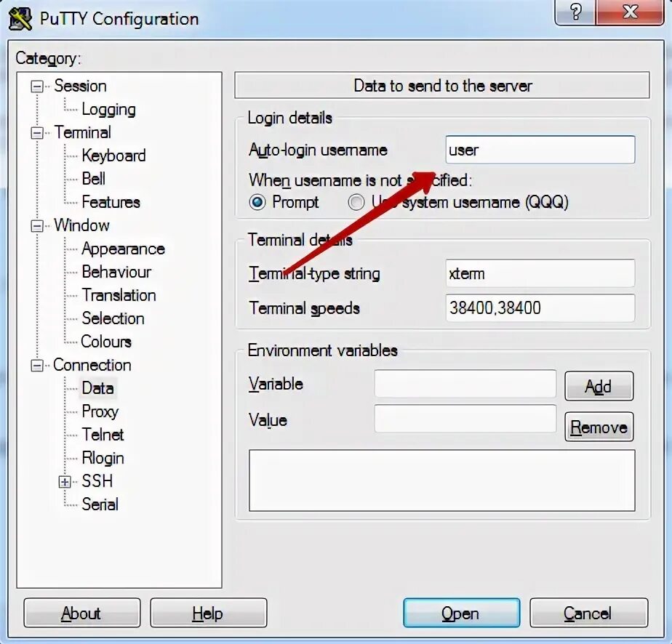Click the PuTTY icon in the title bar
Image resolution: width=672 pixels, height=644 pixels.
(x=20, y=19)
